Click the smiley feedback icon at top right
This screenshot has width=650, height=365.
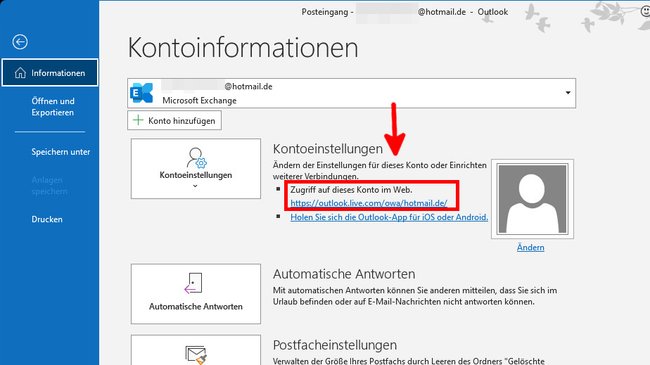pos(645,12)
